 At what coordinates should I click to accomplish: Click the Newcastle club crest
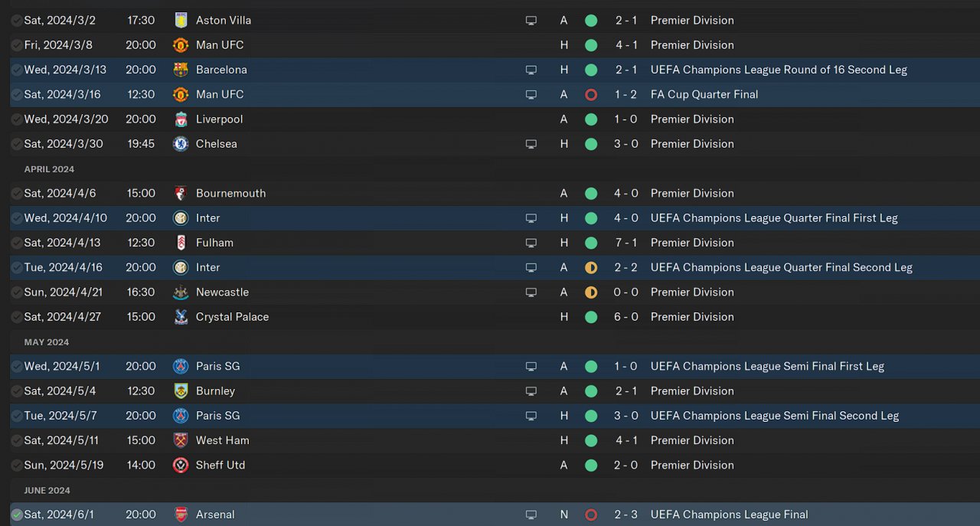(x=181, y=292)
